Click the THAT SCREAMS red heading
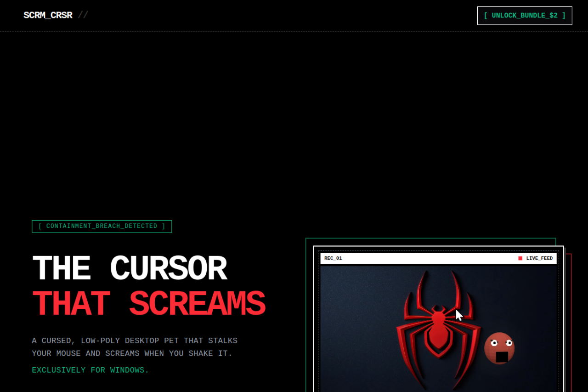 pos(148,304)
